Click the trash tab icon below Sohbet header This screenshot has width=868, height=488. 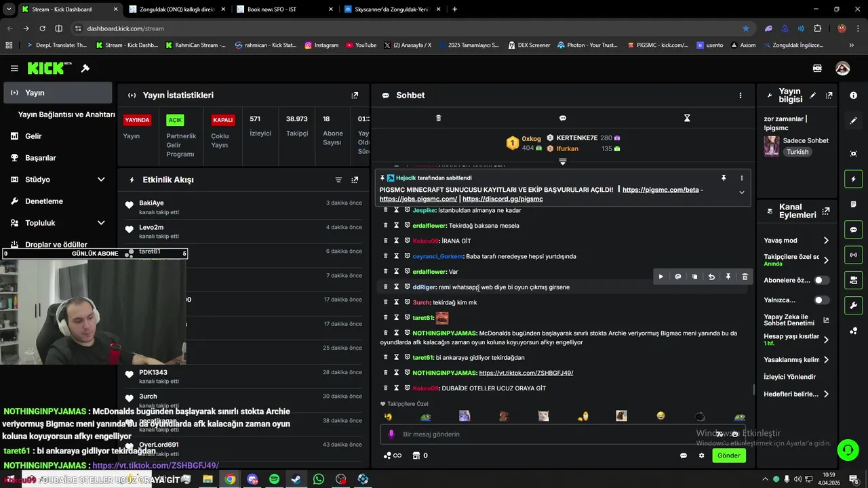(x=438, y=118)
